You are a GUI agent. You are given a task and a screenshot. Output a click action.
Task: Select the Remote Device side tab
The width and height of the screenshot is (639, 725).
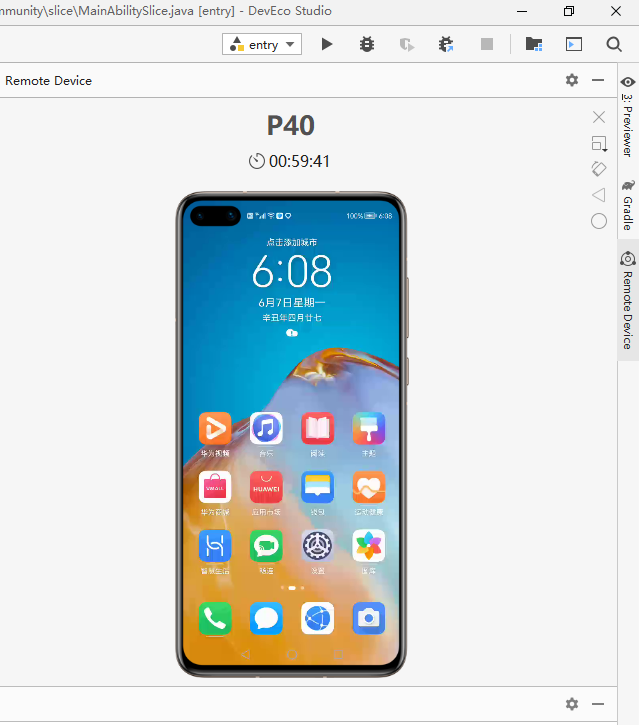coord(627,301)
